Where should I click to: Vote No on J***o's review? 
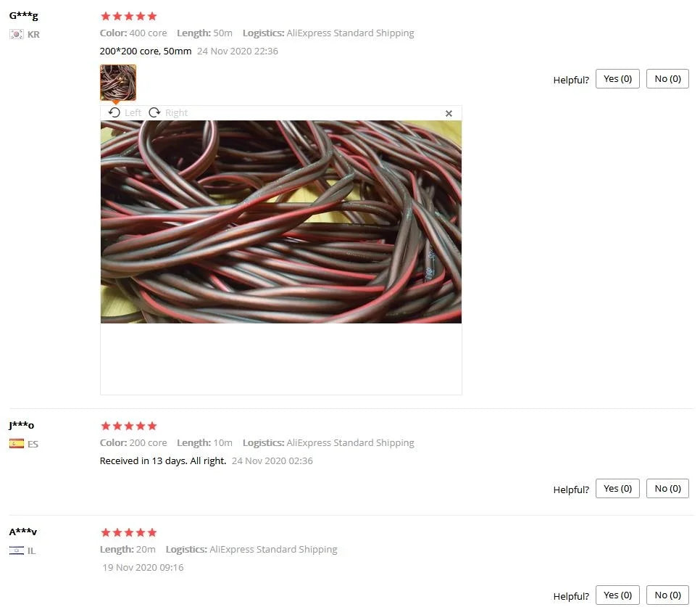point(667,489)
